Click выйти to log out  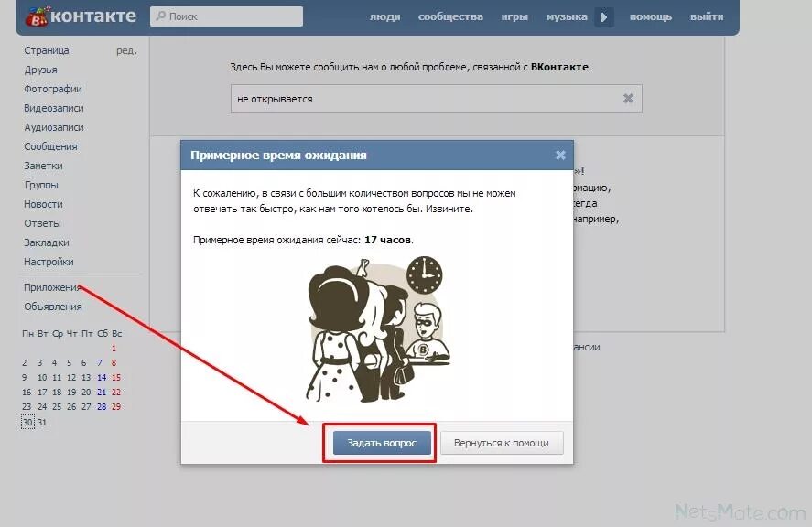pos(707,16)
